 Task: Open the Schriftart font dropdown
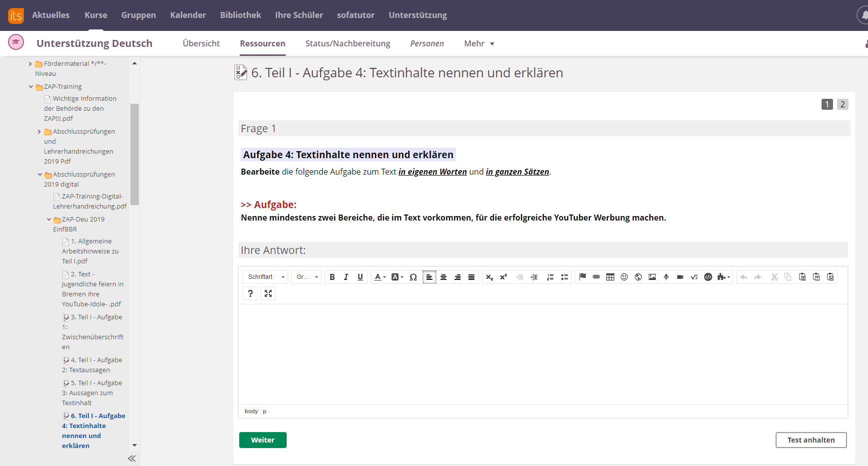tap(266, 277)
